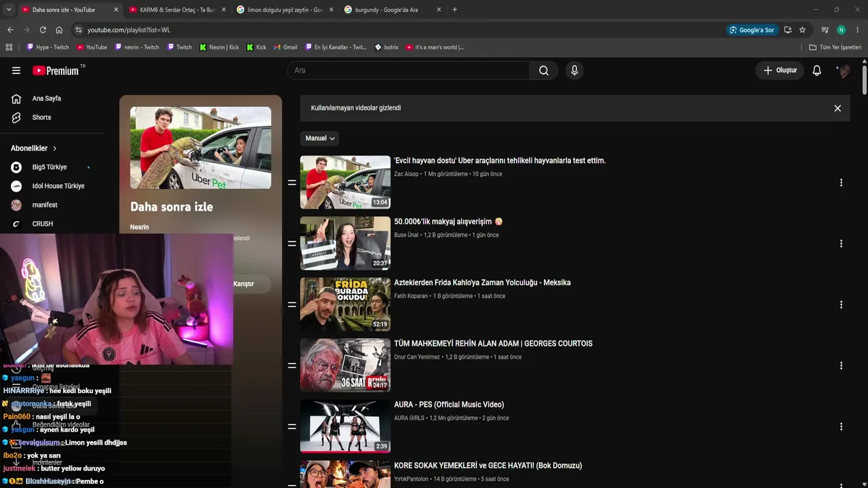This screenshot has height=488, width=868.
Task: Click the Buse Ünal channel name
Action: coord(406,235)
